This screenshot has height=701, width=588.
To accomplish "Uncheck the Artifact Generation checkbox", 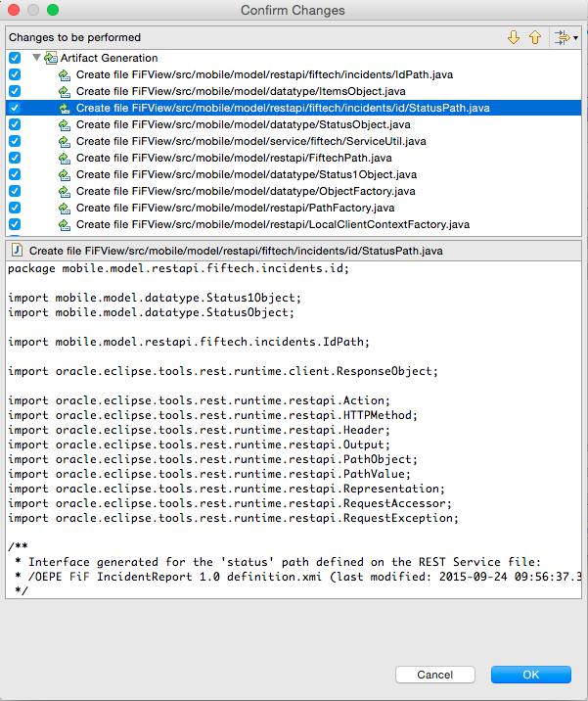I will pyautogui.click(x=15, y=58).
